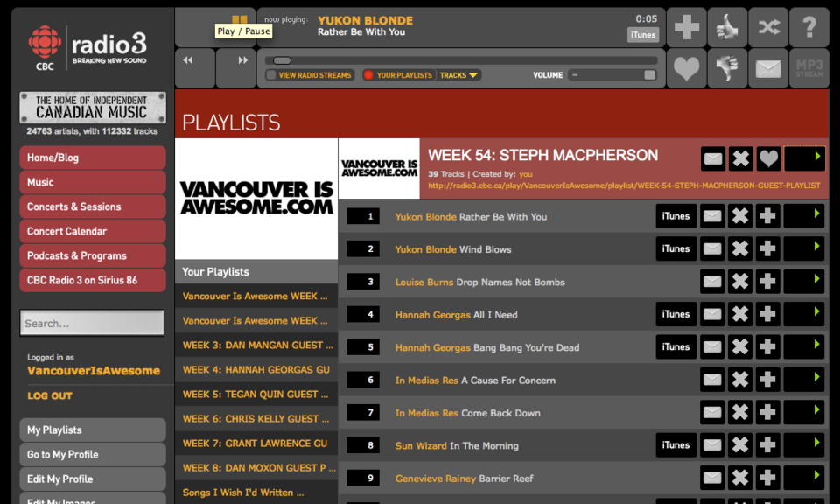Screen dimensions: 840x504
Task: Play Genevieve Rainey Barrier Reef
Action: pos(803,478)
